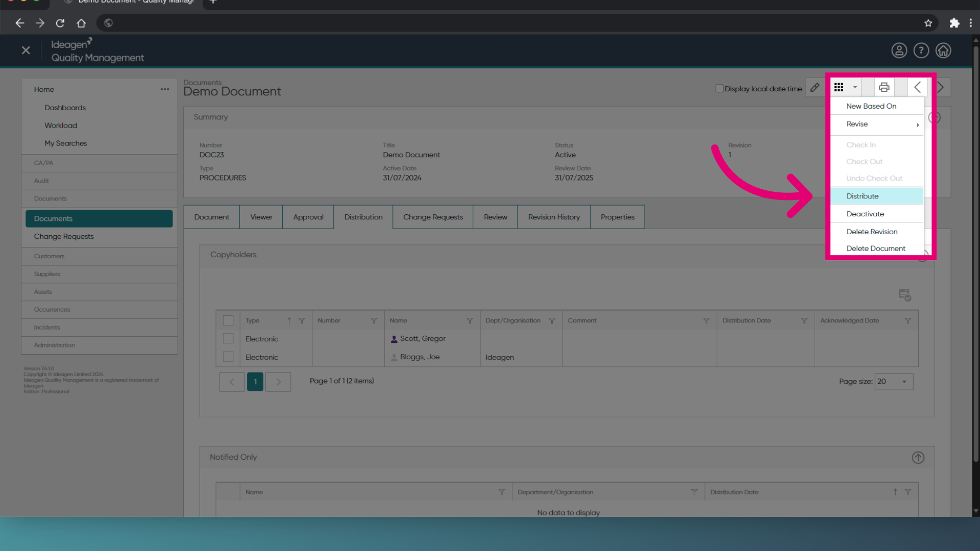The width and height of the screenshot is (980, 551).
Task: Switch to the Viewer tab
Action: click(x=261, y=217)
